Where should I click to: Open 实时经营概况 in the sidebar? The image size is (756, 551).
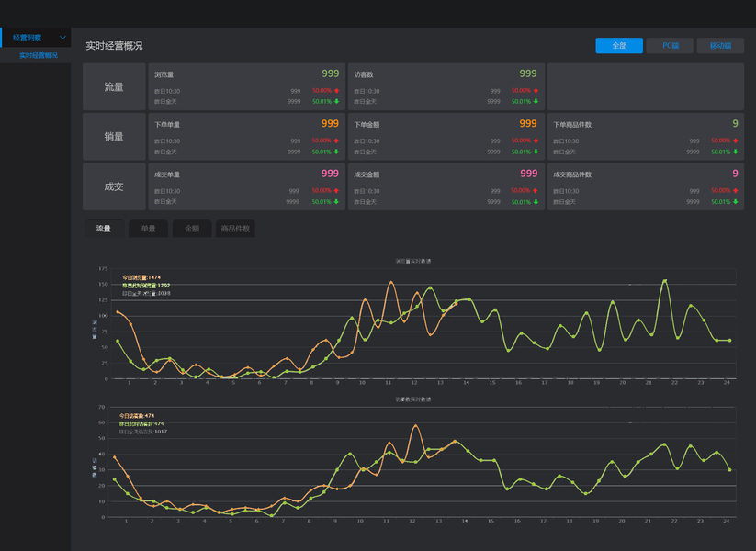pos(38,55)
